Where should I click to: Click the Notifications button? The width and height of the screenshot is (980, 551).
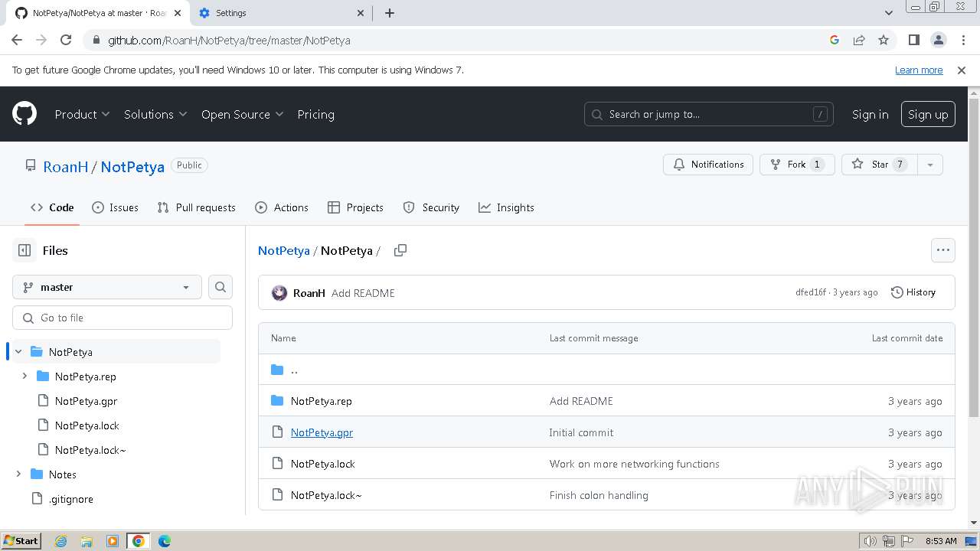[x=708, y=165]
